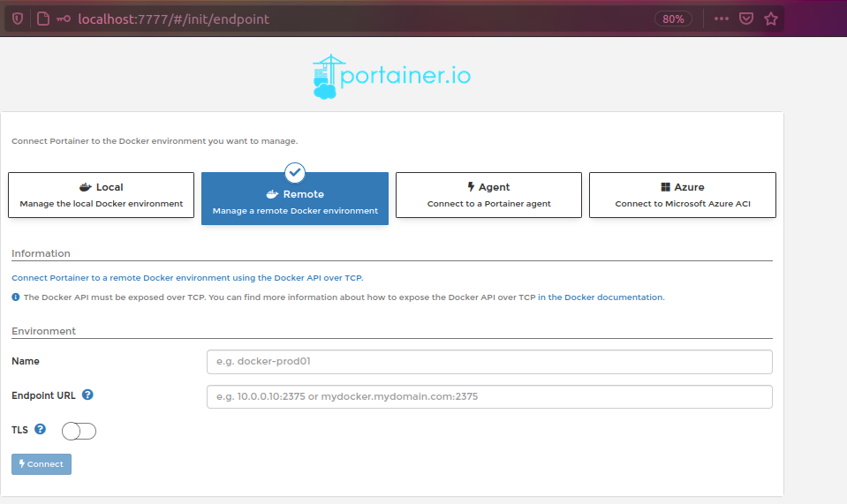Click into the Name input field
The height and width of the screenshot is (504, 847).
[x=489, y=362]
